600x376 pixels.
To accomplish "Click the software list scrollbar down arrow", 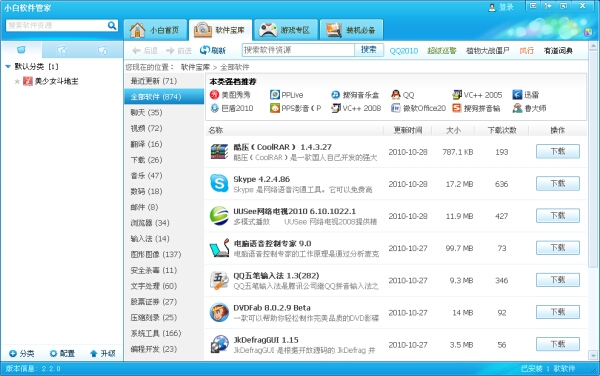I will pyautogui.click(x=593, y=356).
